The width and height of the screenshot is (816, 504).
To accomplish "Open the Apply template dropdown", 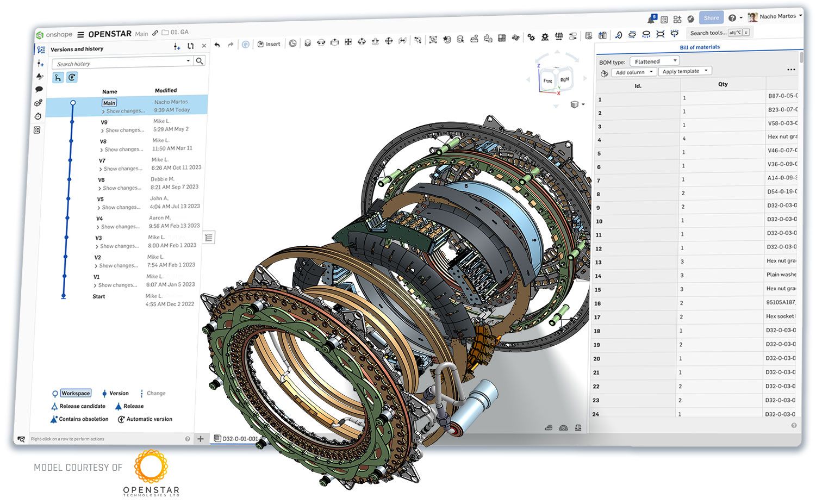I will point(684,71).
